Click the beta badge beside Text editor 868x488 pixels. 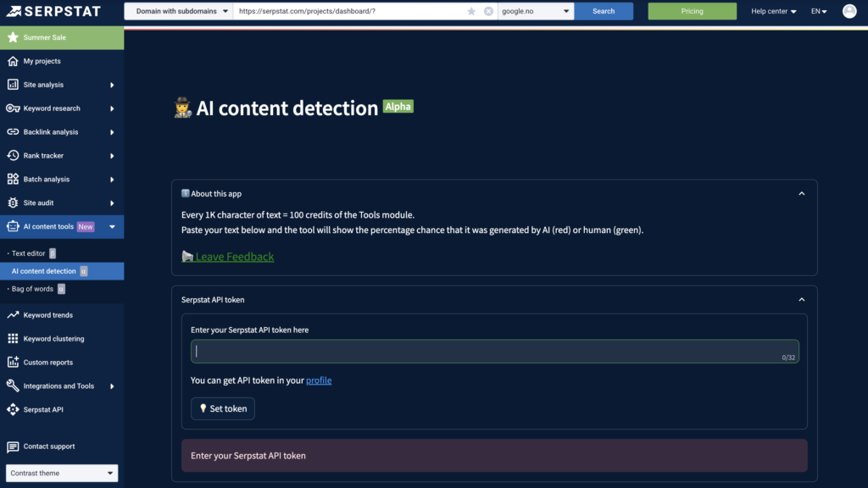coord(53,253)
